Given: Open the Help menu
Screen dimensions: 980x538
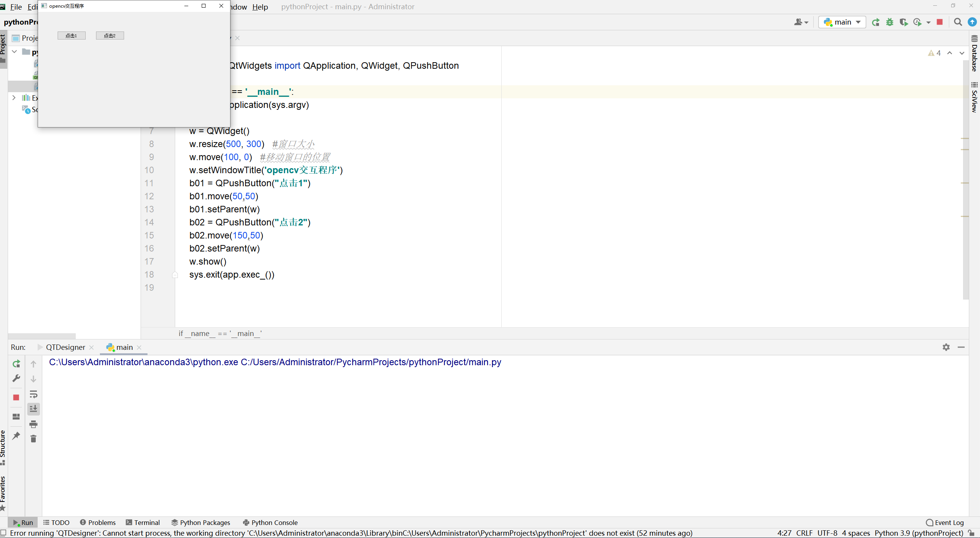Looking at the screenshot, I should pyautogui.click(x=260, y=7).
